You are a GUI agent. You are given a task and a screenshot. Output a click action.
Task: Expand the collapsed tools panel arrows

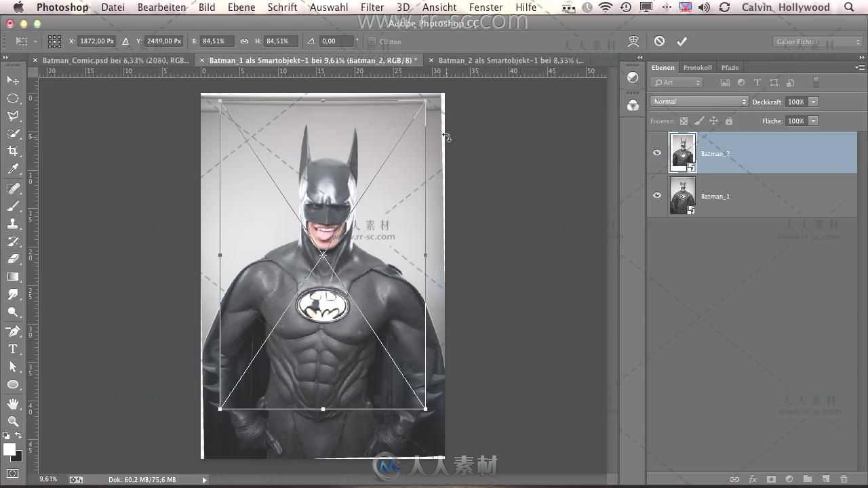(x=6, y=58)
